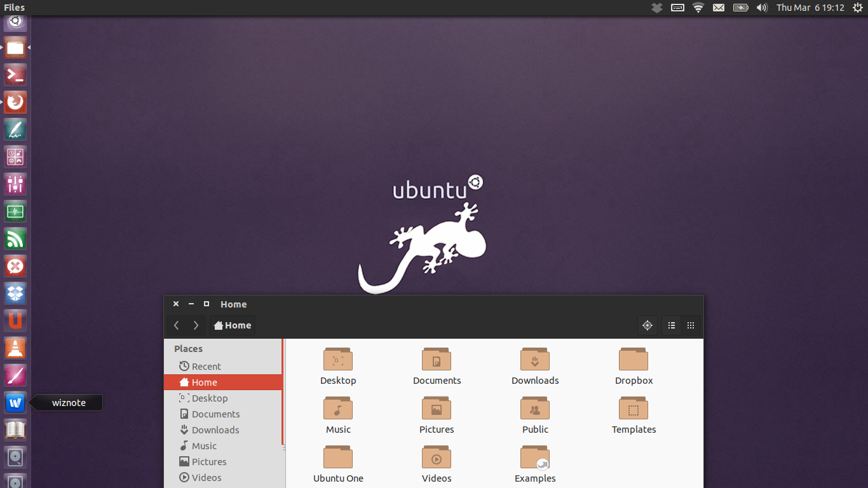Viewport: 868px width, 488px height.
Task: Open the clock showing Thu Mar 6 19:12
Action: coord(810,8)
